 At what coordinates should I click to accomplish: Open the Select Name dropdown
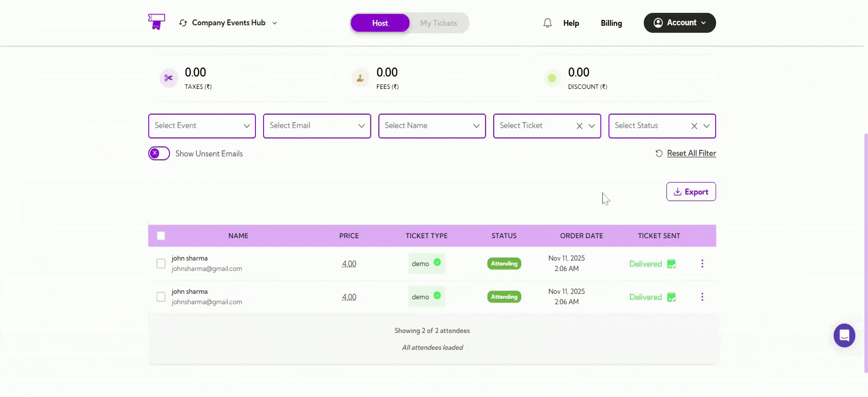tap(432, 126)
